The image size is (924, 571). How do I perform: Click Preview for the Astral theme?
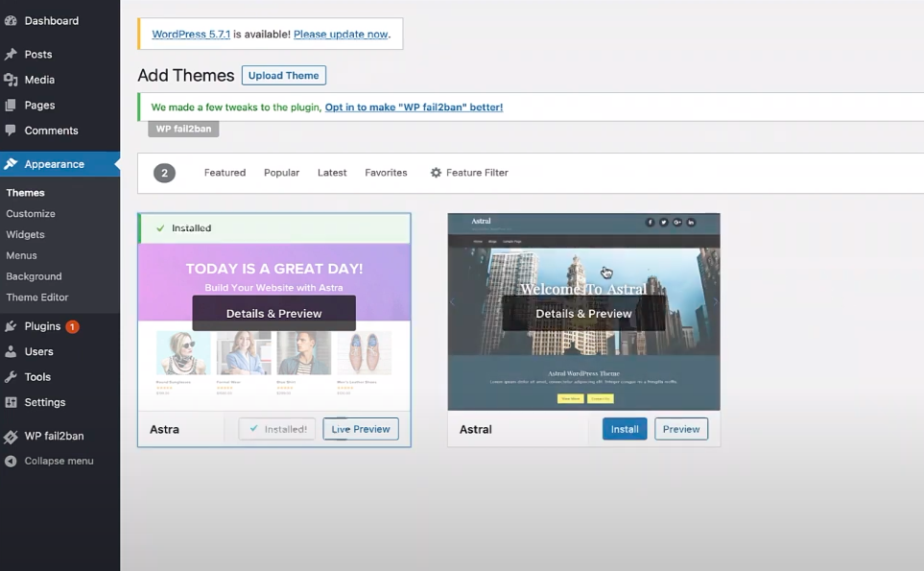pyautogui.click(x=681, y=429)
